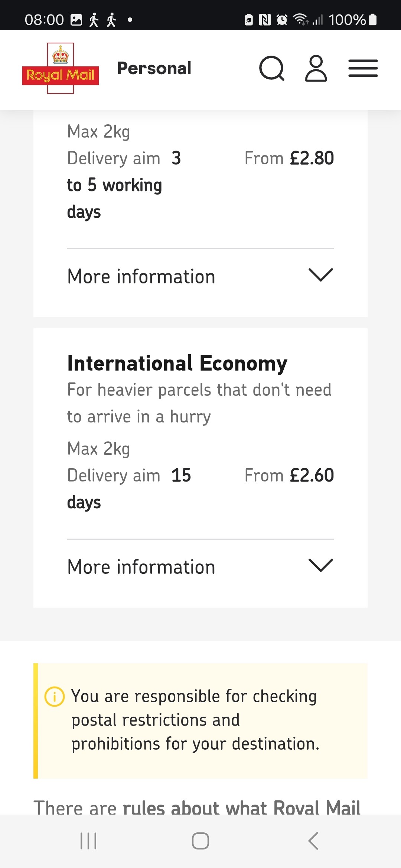Tap the From £2.80 price
Image resolution: width=401 pixels, height=868 pixels.
(x=289, y=158)
